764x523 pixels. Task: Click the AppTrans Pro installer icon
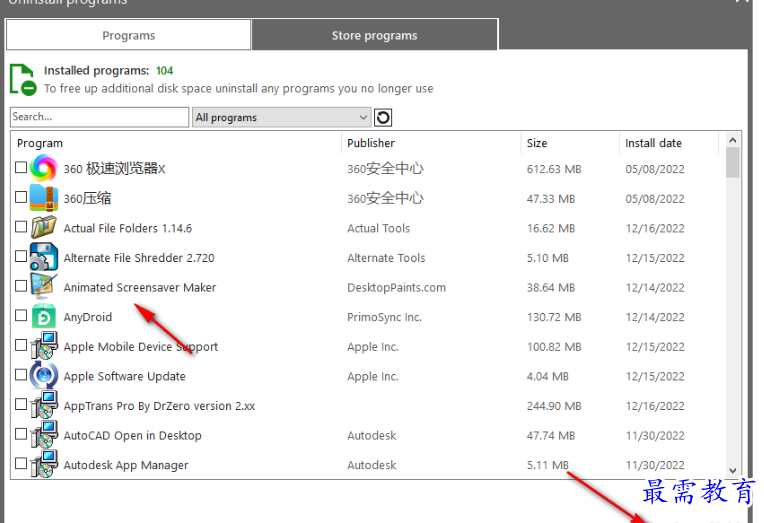click(43, 405)
